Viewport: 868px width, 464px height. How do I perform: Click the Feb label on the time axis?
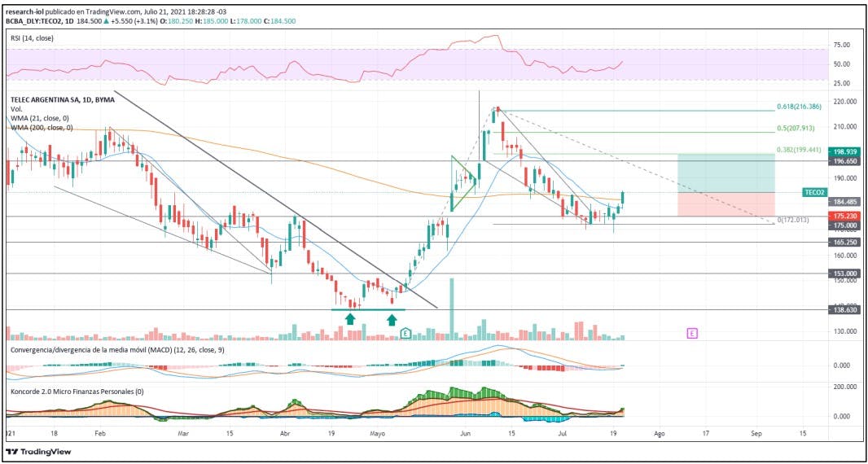pyautogui.click(x=100, y=432)
